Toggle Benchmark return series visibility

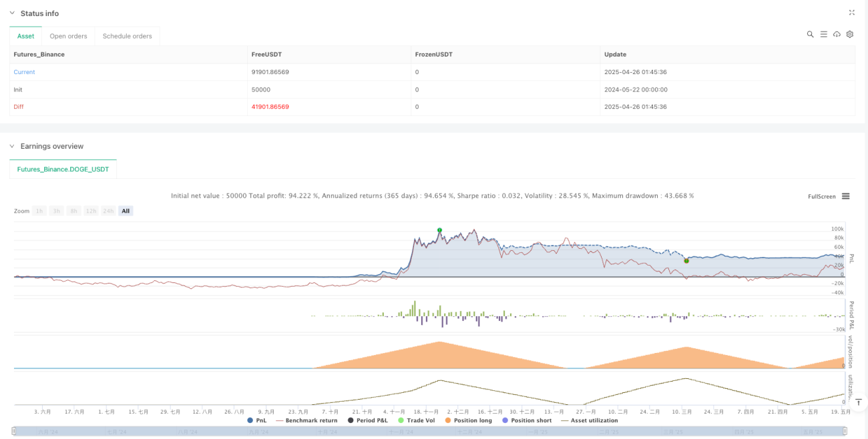pyautogui.click(x=306, y=420)
